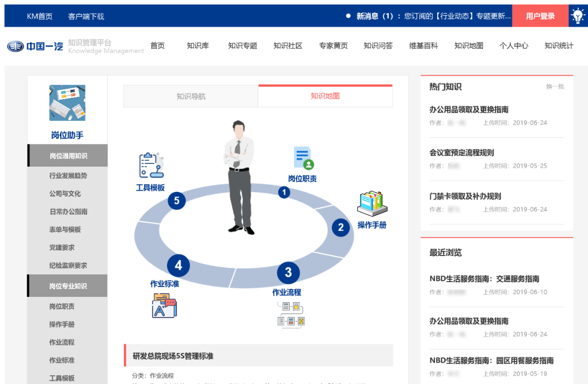Open 公司与文化 in the sidebar
This screenshot has height=384, width=588.
tap(65, 193)
